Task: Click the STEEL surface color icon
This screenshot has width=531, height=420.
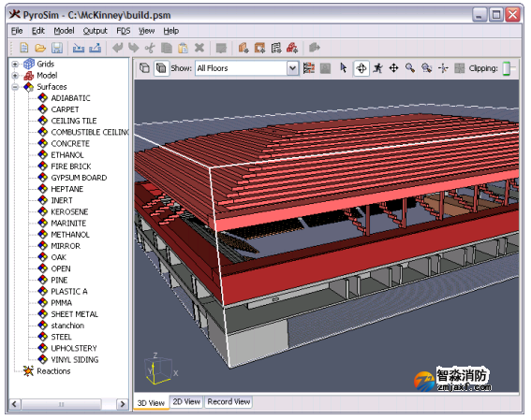Action: [43, 337]
